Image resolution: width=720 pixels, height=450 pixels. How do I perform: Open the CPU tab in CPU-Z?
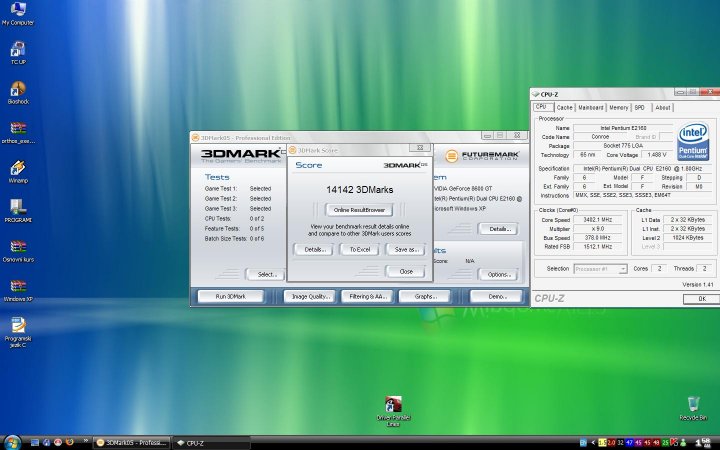(541, 107)
